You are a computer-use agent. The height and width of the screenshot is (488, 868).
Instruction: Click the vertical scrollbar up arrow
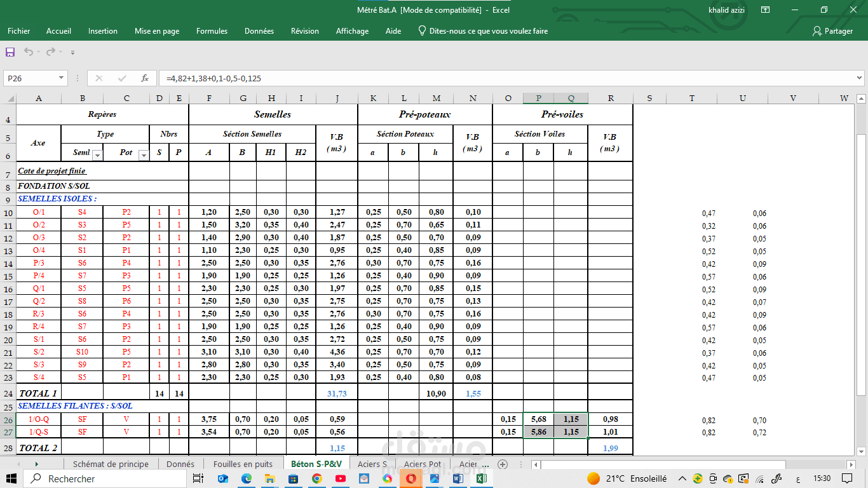(x=861, y=98)
